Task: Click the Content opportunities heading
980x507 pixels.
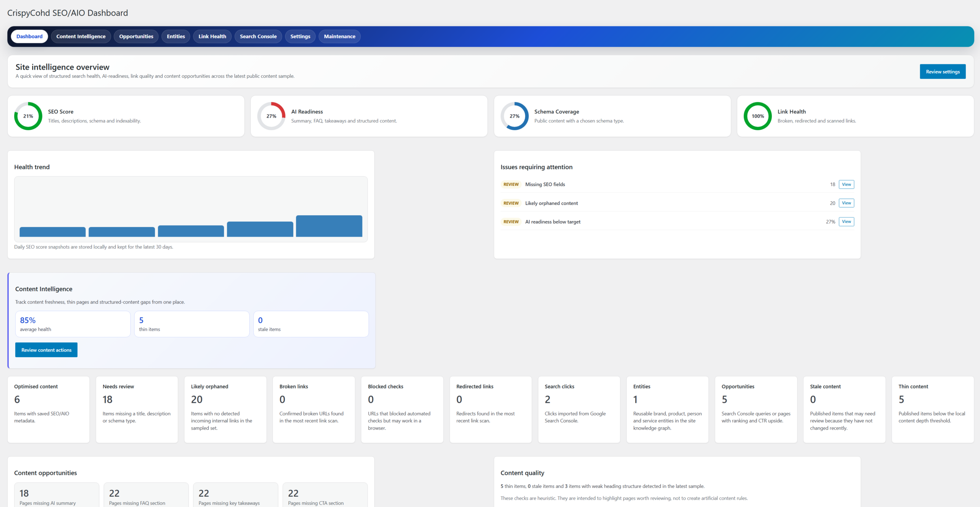Action: (46, 473)
